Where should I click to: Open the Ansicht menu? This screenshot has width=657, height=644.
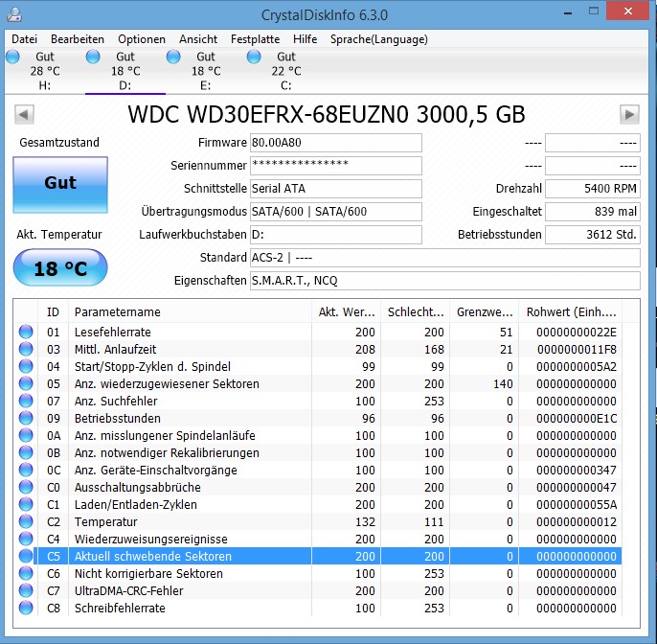[198, 39]
